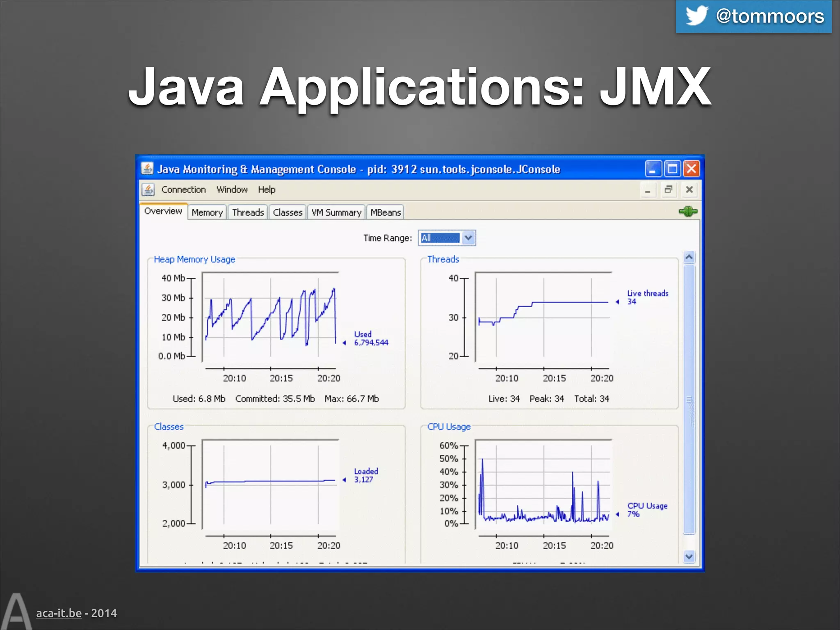Open the Help menu
840x630 pixels.
coord(267,189)
